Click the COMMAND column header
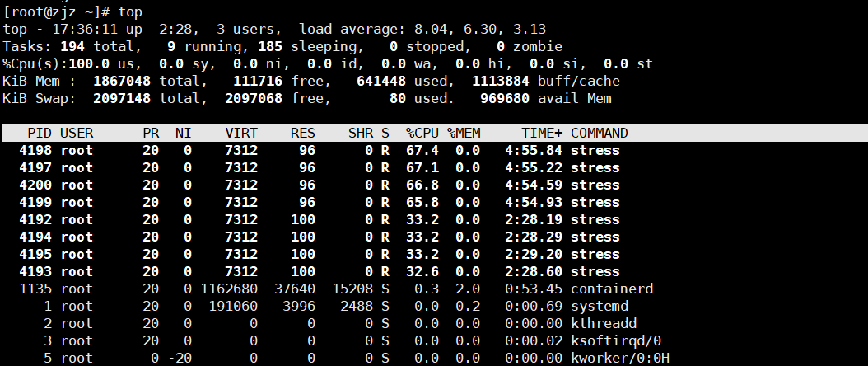Screen dimensions: 868x366 pos(599,134)
